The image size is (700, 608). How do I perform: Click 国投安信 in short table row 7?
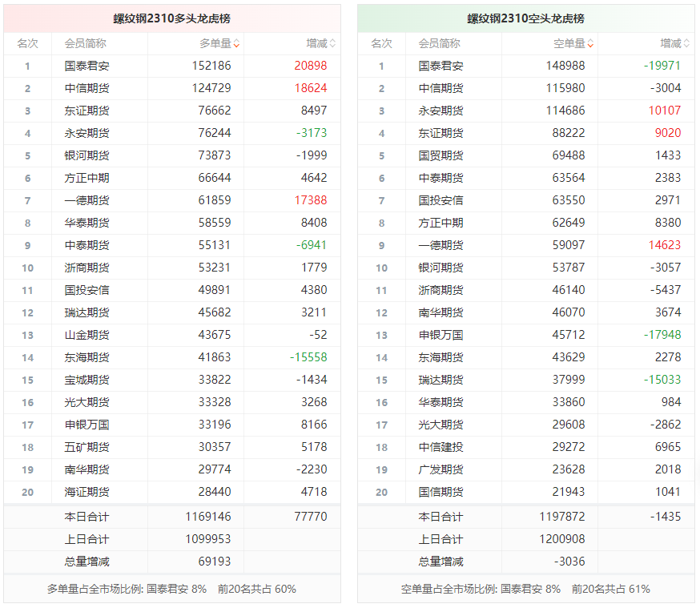441,200
